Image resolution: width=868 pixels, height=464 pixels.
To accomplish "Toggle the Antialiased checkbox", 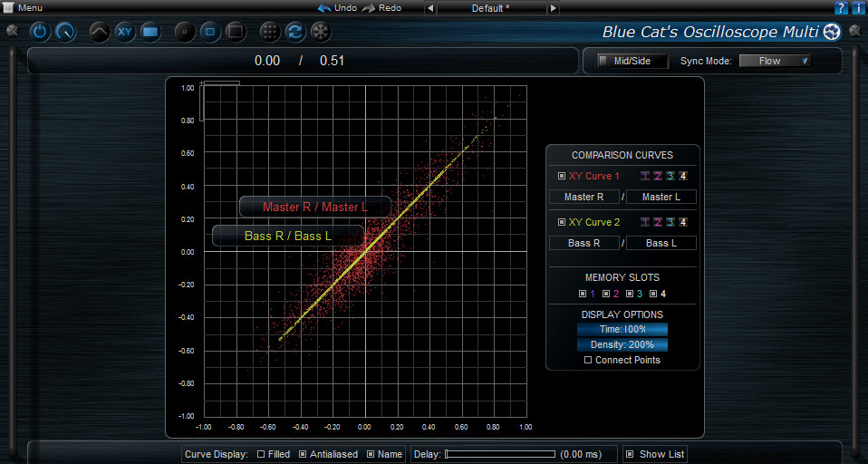I will pos(303,454).
